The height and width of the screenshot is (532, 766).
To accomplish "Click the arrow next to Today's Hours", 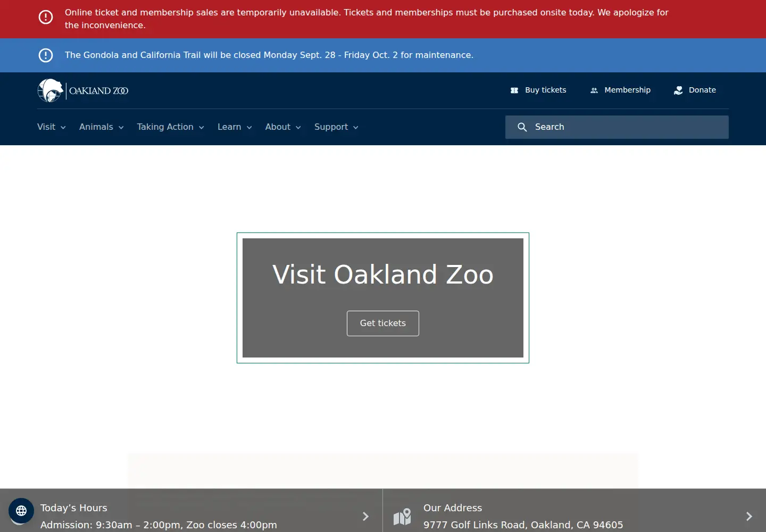I will point(365,517).
